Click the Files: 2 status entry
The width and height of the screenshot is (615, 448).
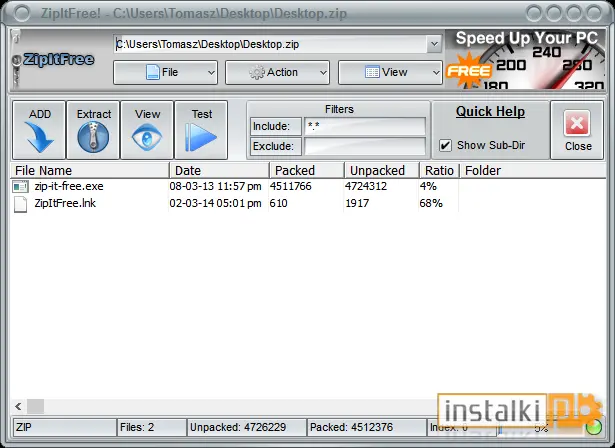(152, 427)
